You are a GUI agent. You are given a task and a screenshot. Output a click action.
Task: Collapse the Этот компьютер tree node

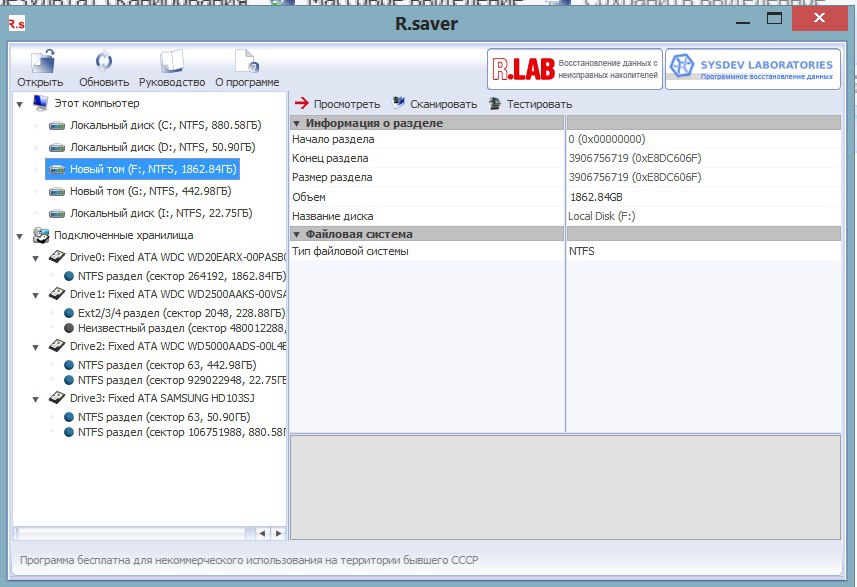pyautogui.click(x=21, y=103)
